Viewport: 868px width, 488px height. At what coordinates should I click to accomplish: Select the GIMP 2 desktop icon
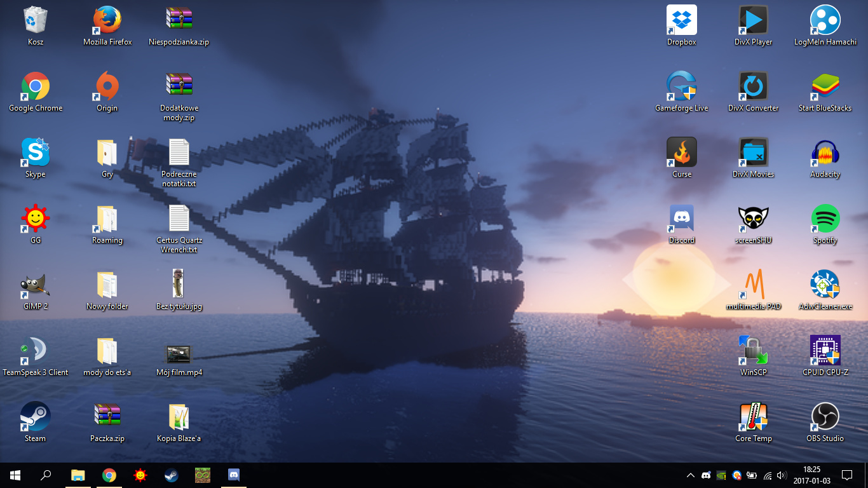tap(36, 285)
